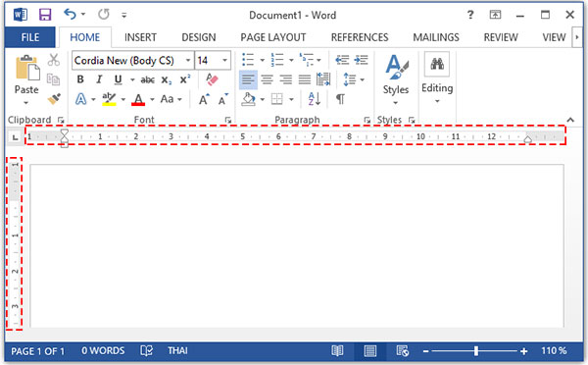The image size is (588, 365).
Task: Apply paragraph shading with paint bucket
Action: [x=248, y=99]
